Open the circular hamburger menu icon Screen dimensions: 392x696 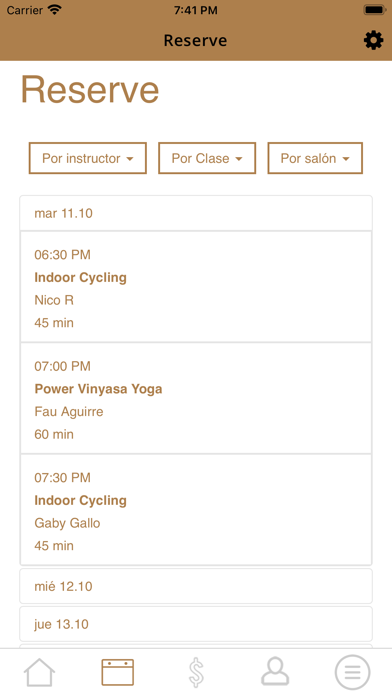[x=352, y=672]
